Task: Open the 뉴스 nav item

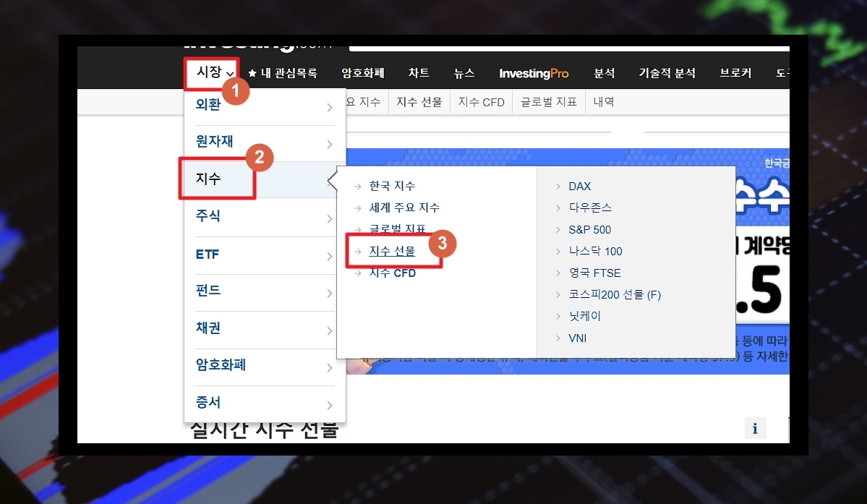Action: (464, 73)
